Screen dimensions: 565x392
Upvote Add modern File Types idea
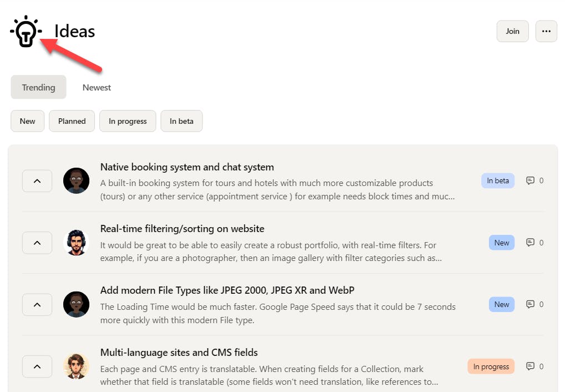37,305
